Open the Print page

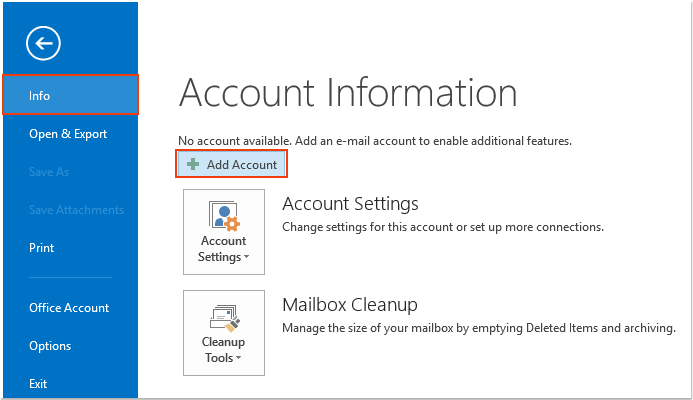click(x=42, y=248)
